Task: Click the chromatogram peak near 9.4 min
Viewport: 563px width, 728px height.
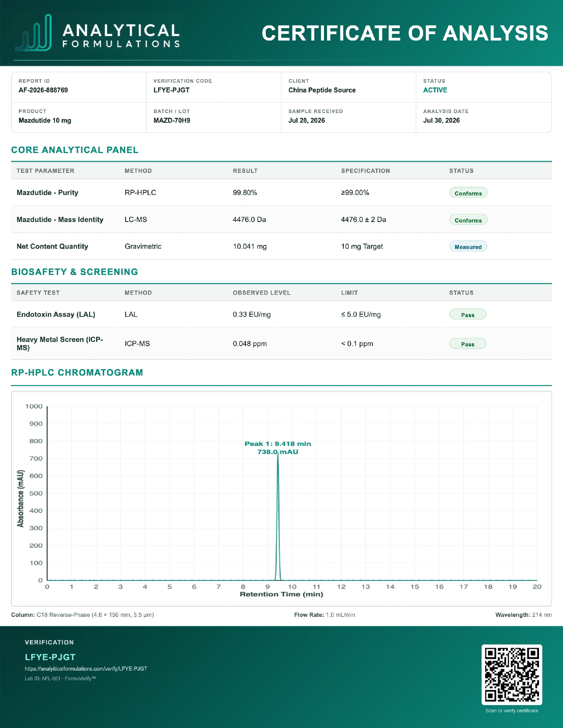Action: pyautogui.click(x=277, y=517)
